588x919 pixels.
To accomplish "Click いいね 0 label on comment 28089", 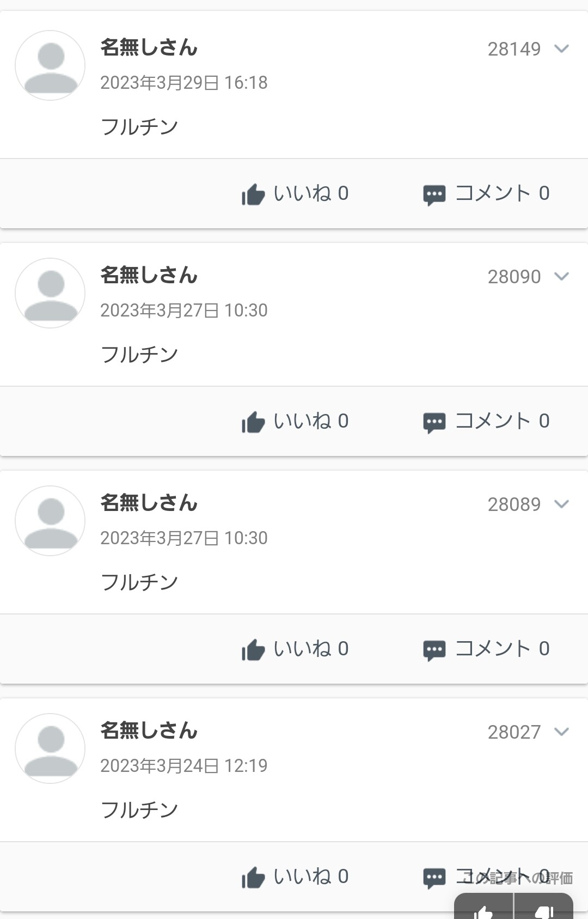I will (x=311, y=649).
